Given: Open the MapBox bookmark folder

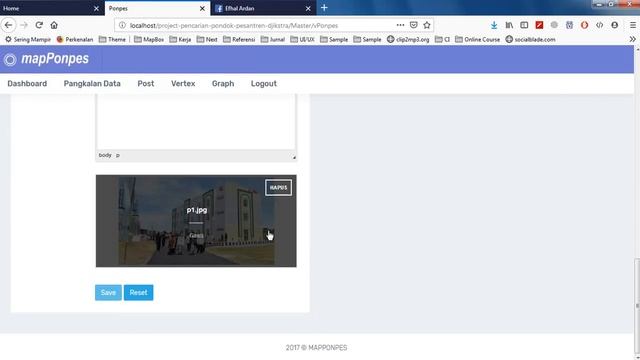Looking at the screenshot, I should [149, 40].
